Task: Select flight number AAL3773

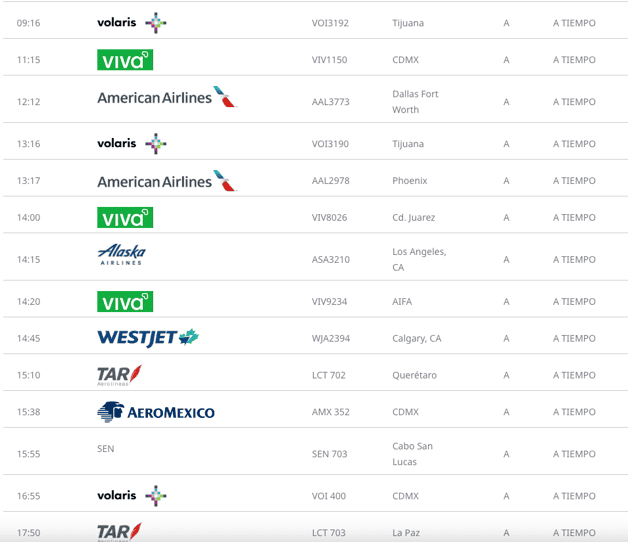Action: click(330, 102)
